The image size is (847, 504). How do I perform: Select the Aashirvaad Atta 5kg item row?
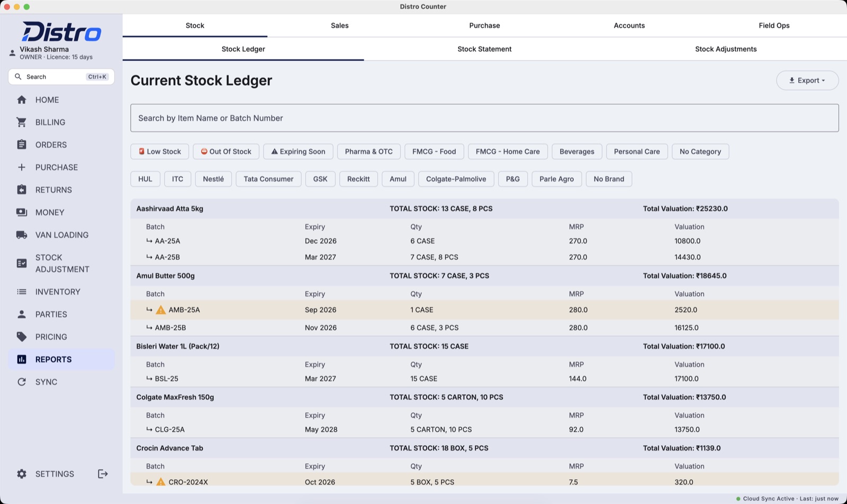[484, 209]
